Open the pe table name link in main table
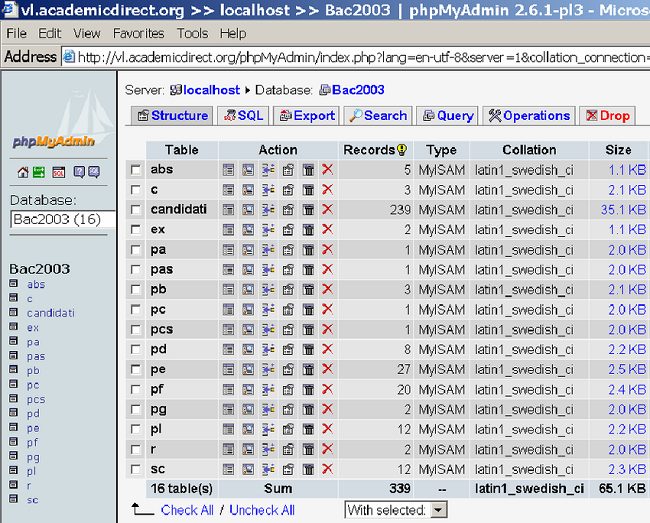This screenshot has width=650, height=523. [158, 369]
